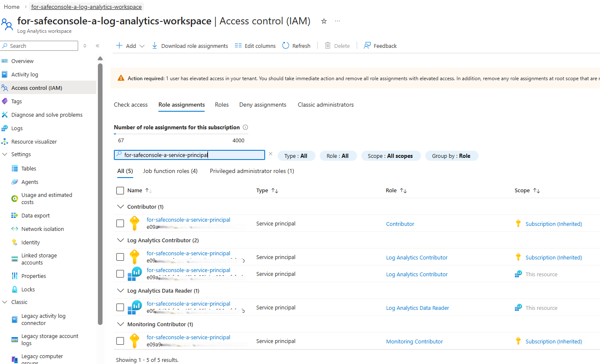Open the Role : All filter
The image size is (600, 364).
click(x=338, y=156)
